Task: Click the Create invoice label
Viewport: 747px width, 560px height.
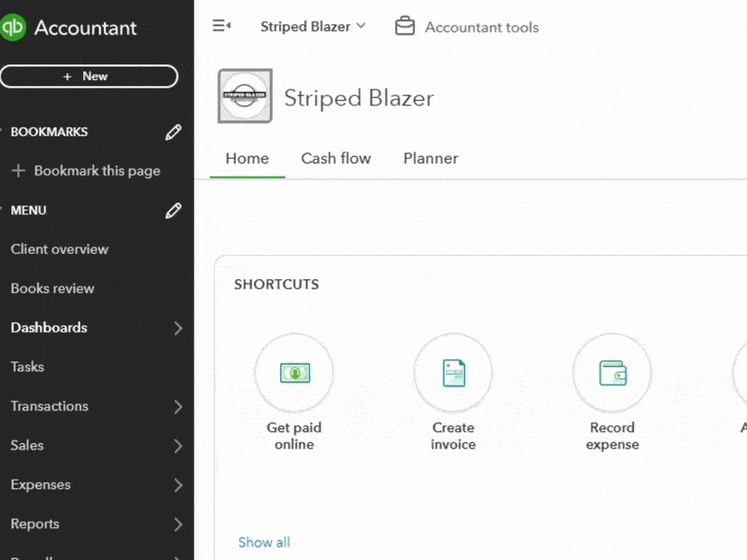Action: point(453,436)
